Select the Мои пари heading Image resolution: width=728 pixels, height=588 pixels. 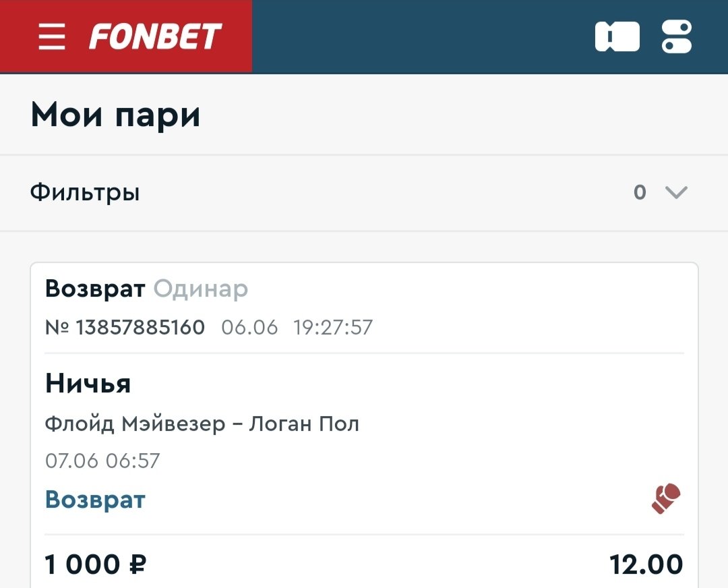[115, 115]
